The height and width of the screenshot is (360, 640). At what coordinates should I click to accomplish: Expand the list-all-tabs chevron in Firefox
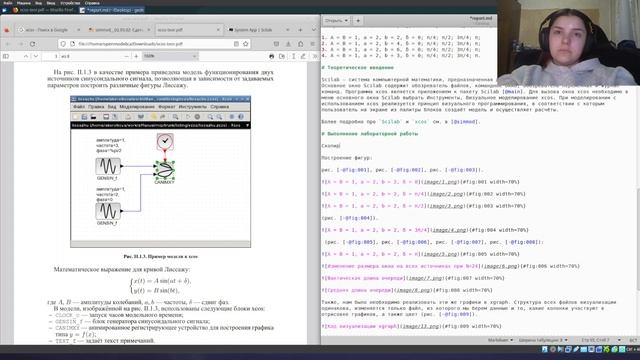point(313,30)
